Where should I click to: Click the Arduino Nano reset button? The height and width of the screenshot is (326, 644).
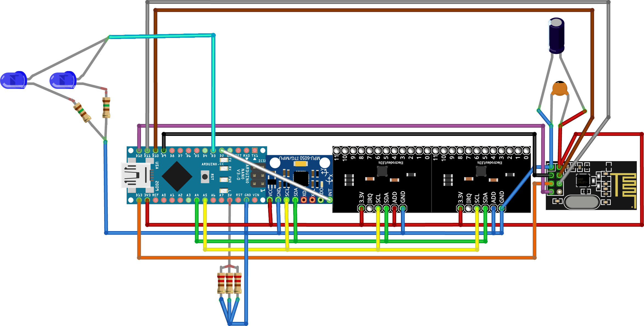click(x=205, y=177)
